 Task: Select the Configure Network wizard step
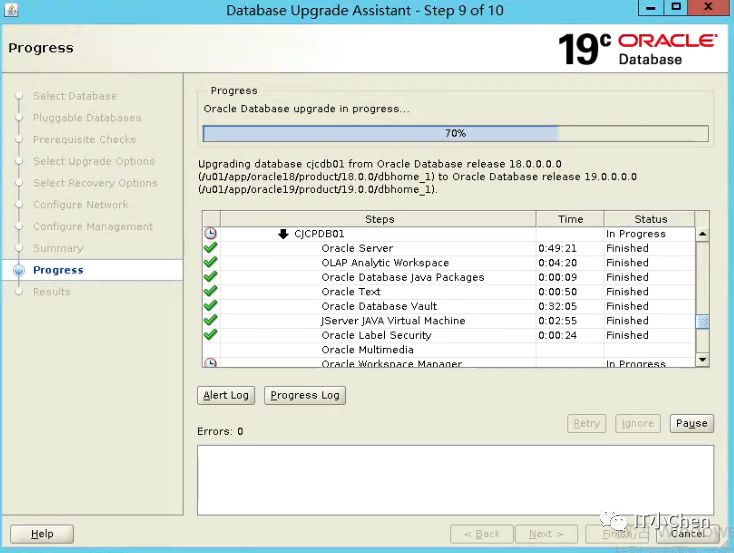tap(81, 205)
